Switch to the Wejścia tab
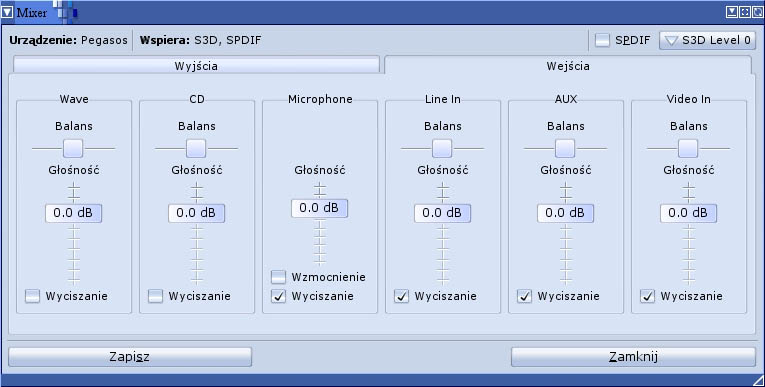765x387 pixels. tap(568, 65)
